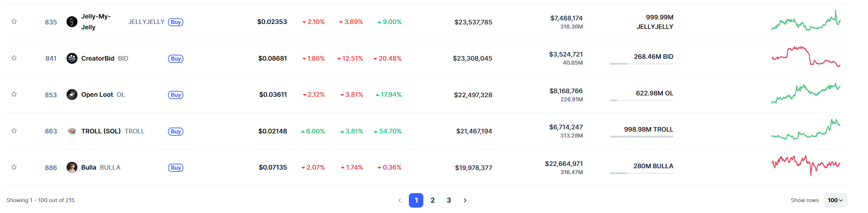Click the Bulla coin avatar icon
868x213 pixels.
(x=72, y=167)
